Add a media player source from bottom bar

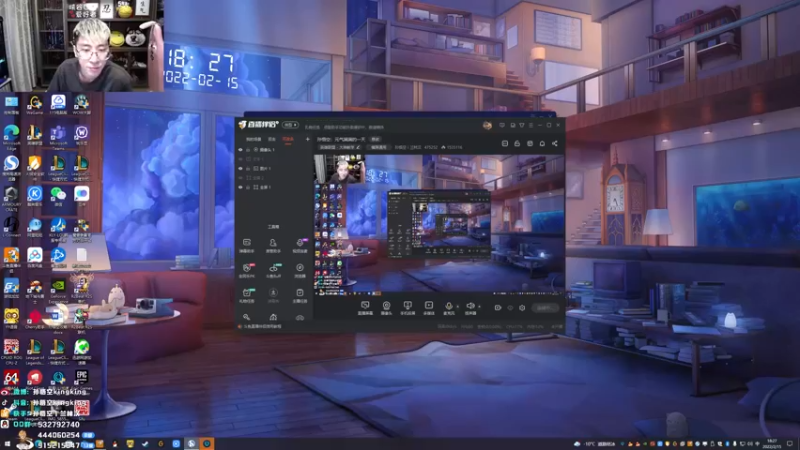(429, 308)
